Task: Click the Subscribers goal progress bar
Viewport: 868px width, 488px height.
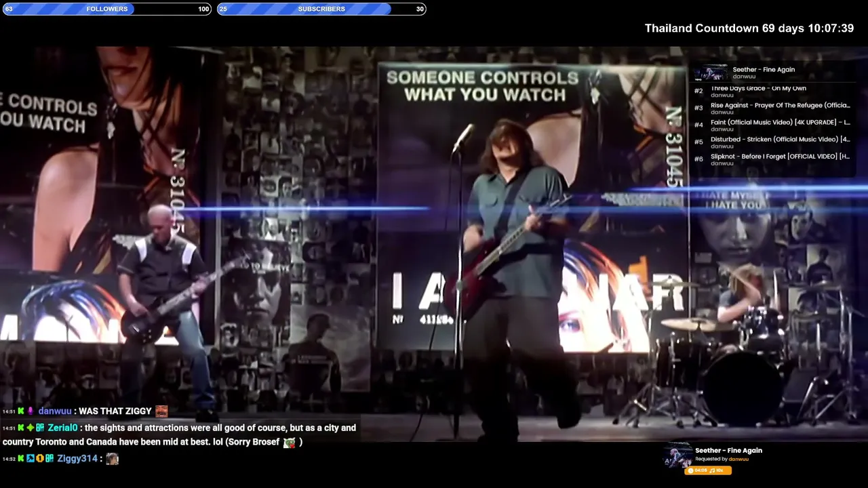Action: 321,9
